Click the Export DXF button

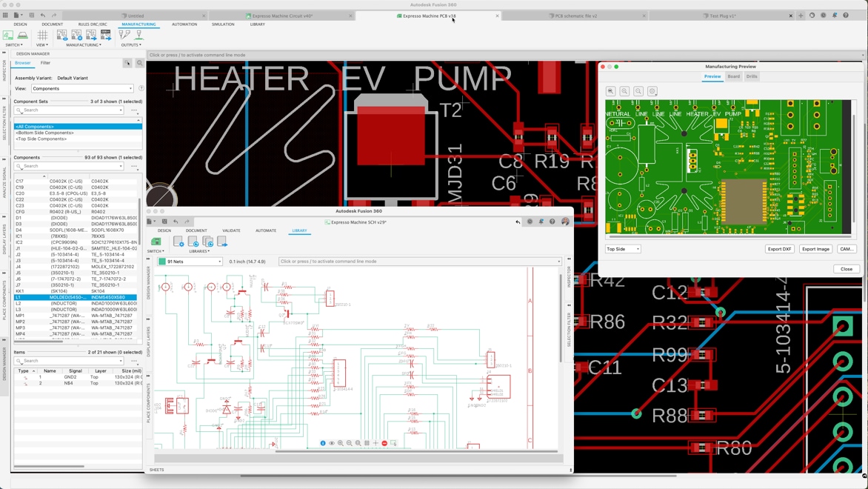779,249
